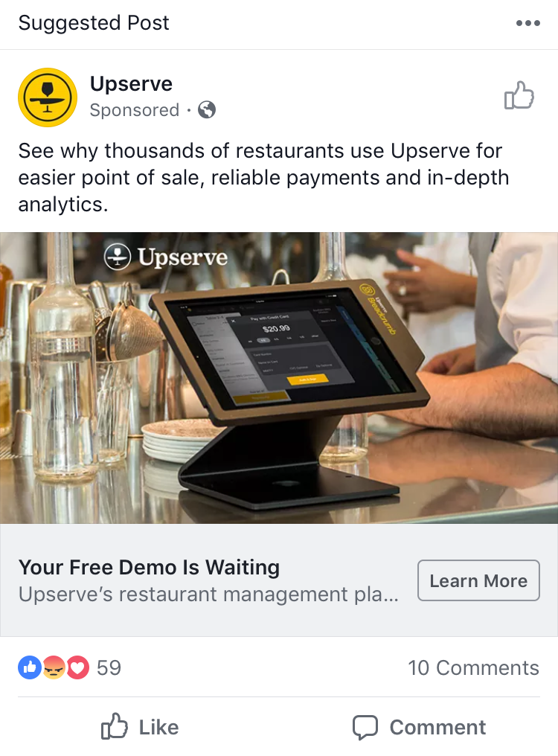
Task: Click the Learn More button
Action: click(478, 580)
